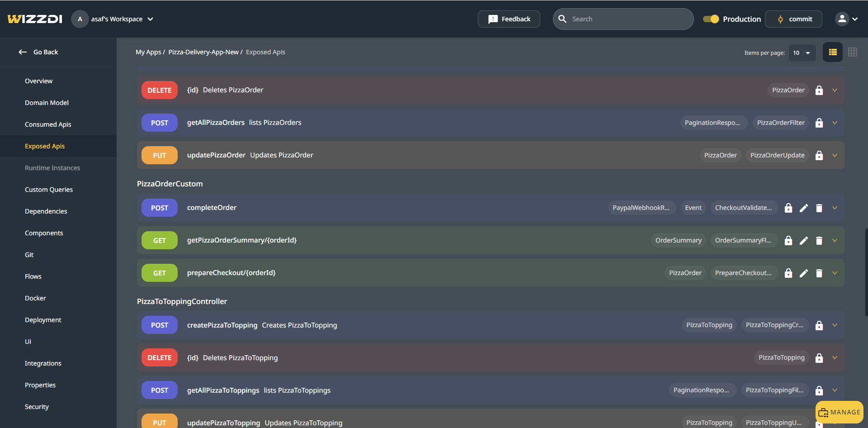Click the edit pencil on prepareCheckout row
The image size is (868, 428).
click(x=803, y=273)
